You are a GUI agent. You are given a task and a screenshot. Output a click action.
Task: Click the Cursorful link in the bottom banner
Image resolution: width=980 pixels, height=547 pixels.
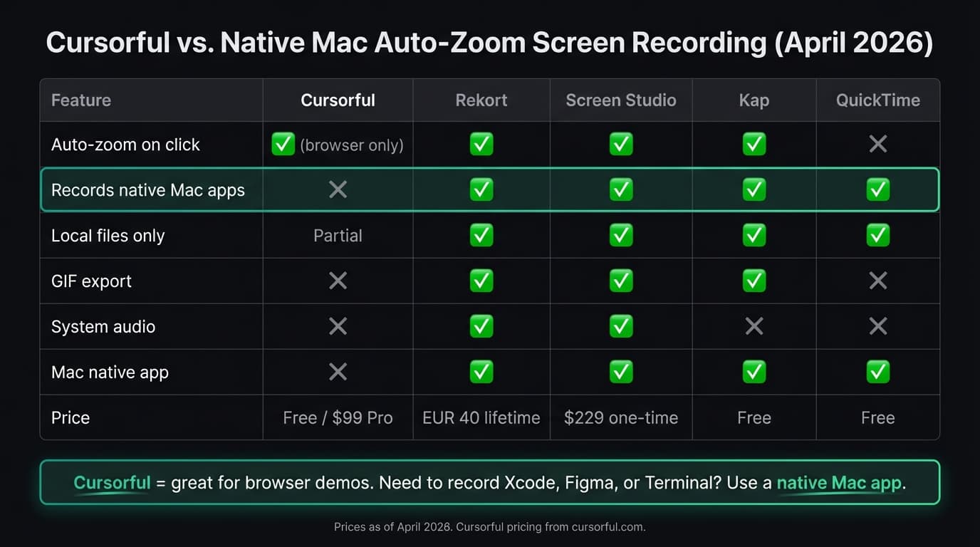point(112,483)
